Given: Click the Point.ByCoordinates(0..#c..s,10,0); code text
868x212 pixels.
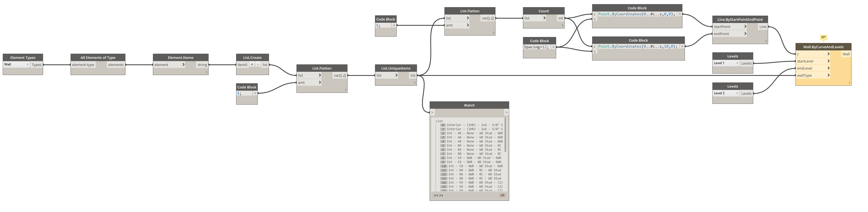Looking at the screenshot, I should 638,46.
